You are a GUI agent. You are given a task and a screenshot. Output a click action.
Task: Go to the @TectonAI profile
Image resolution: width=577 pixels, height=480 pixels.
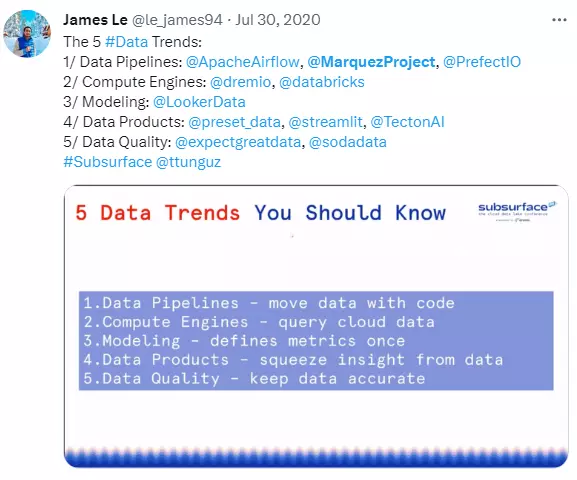407,122
